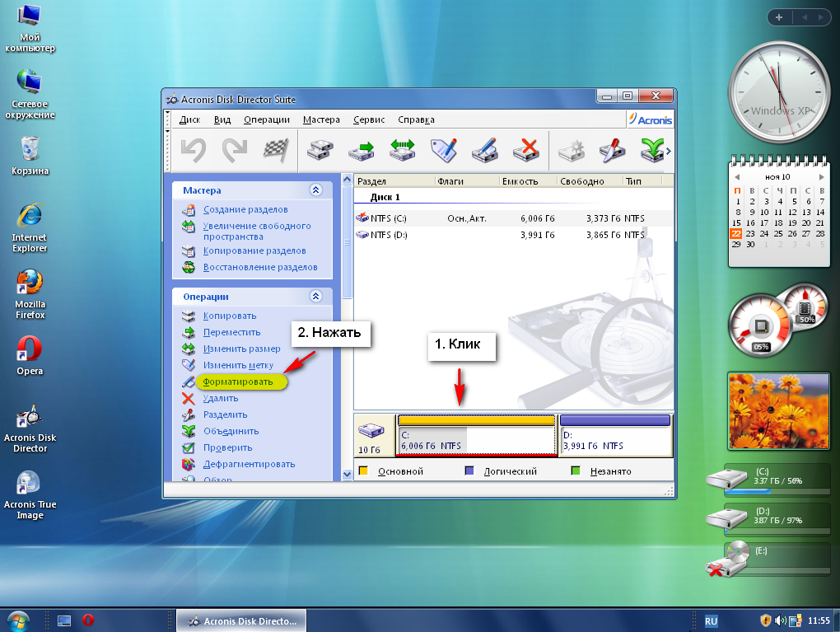840x632 pixels.
Task: Click the Acronis logo button
Action: point(650,119)
